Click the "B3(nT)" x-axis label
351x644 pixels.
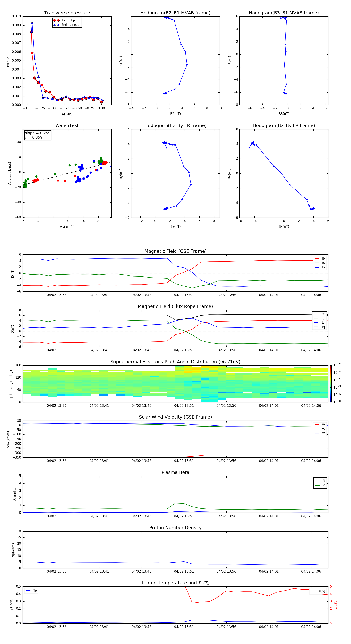click(284, 114)
